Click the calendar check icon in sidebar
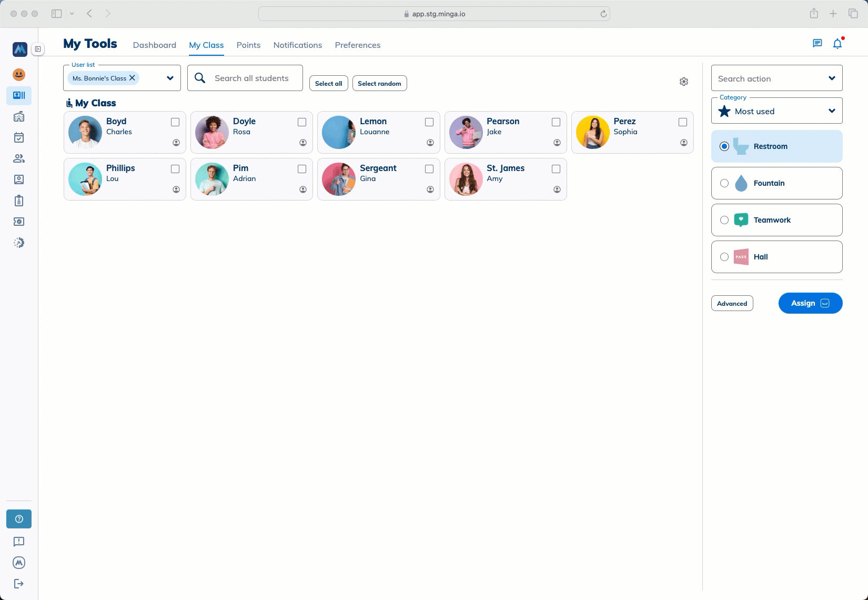868x600 pixels. click(x=19, y=138)
